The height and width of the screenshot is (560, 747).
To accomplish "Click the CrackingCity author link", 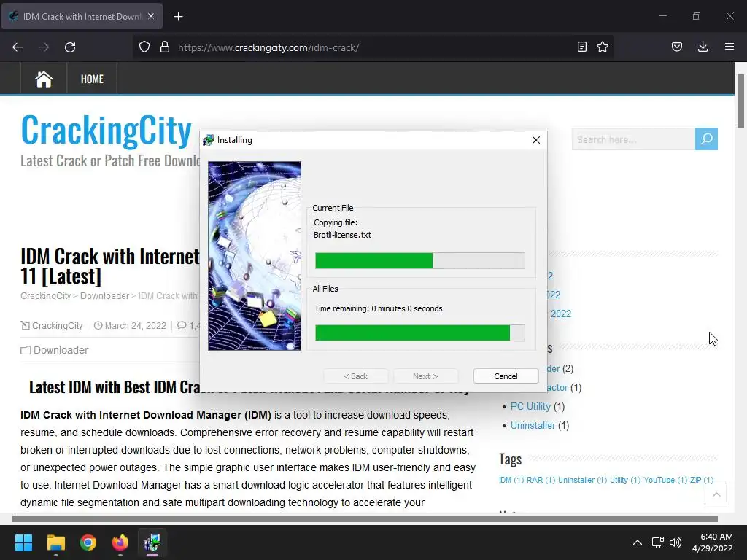I will click(57, 326).
